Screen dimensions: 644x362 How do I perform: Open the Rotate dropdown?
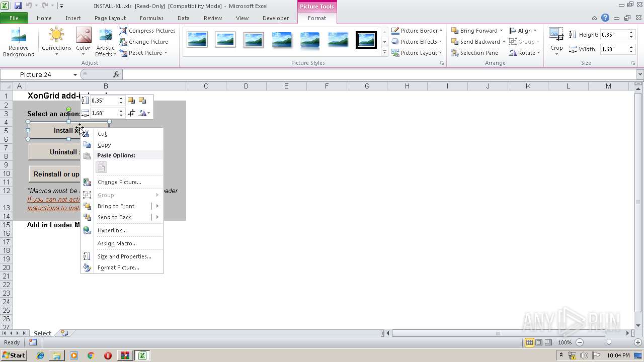point(524,53)
